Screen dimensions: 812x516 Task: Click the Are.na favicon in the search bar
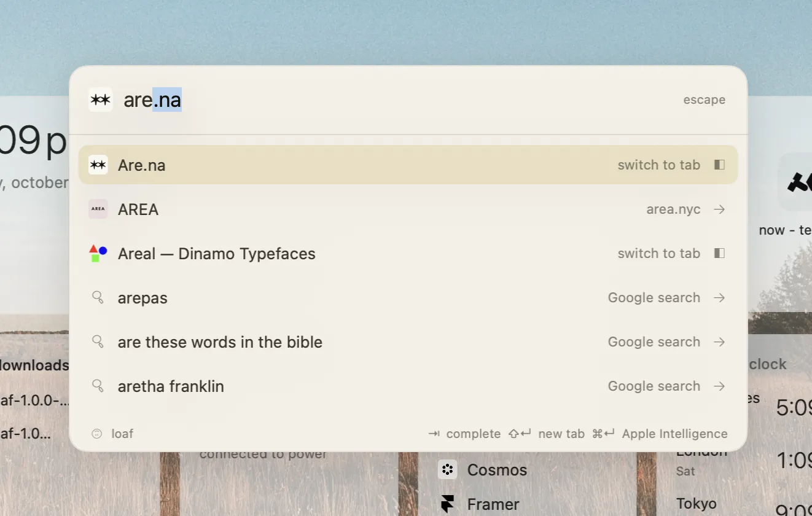tap(100, 100)
